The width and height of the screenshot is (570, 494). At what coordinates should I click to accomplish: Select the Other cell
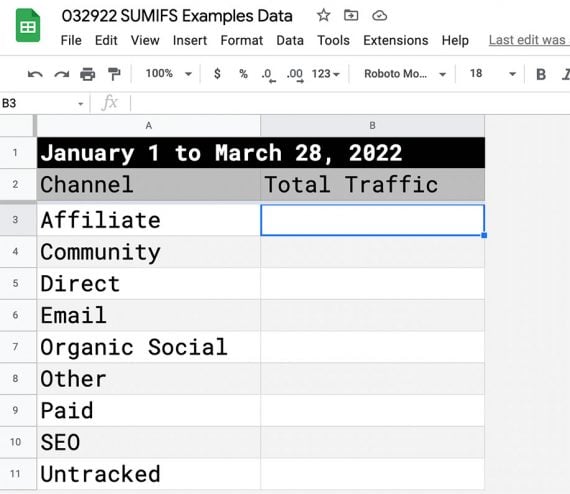[x=149, y=379]
